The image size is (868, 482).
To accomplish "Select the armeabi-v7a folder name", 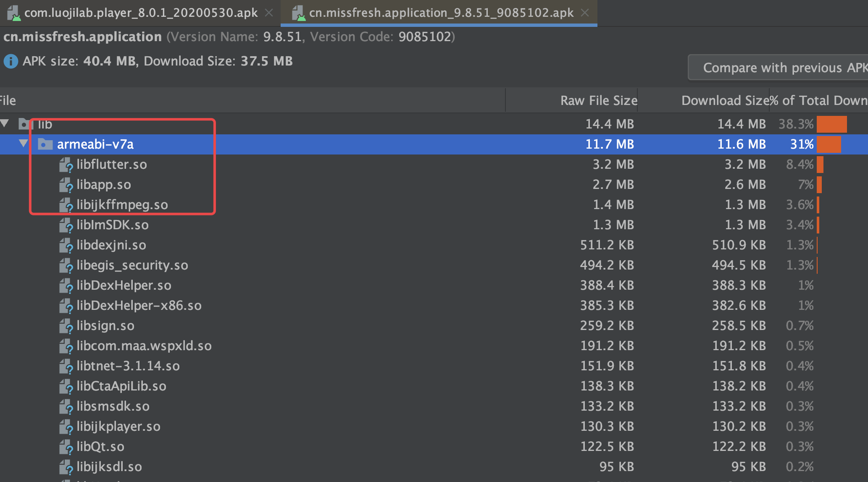I will 95,144.
